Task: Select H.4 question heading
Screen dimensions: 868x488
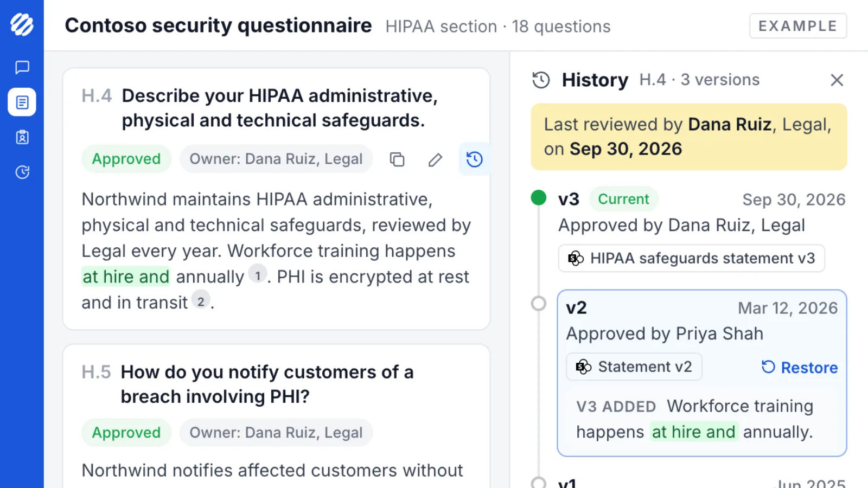Action: pyautogui.click(x=279, y=108)
